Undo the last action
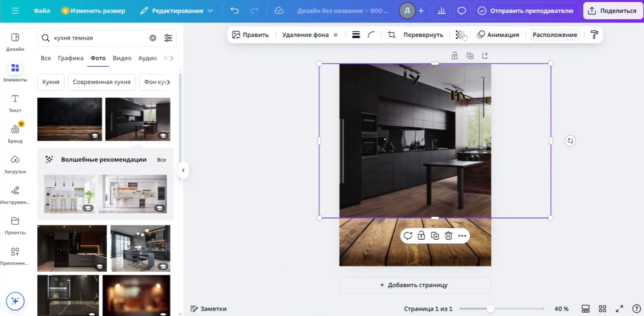 pyautogui.click(x=235, y=10)
